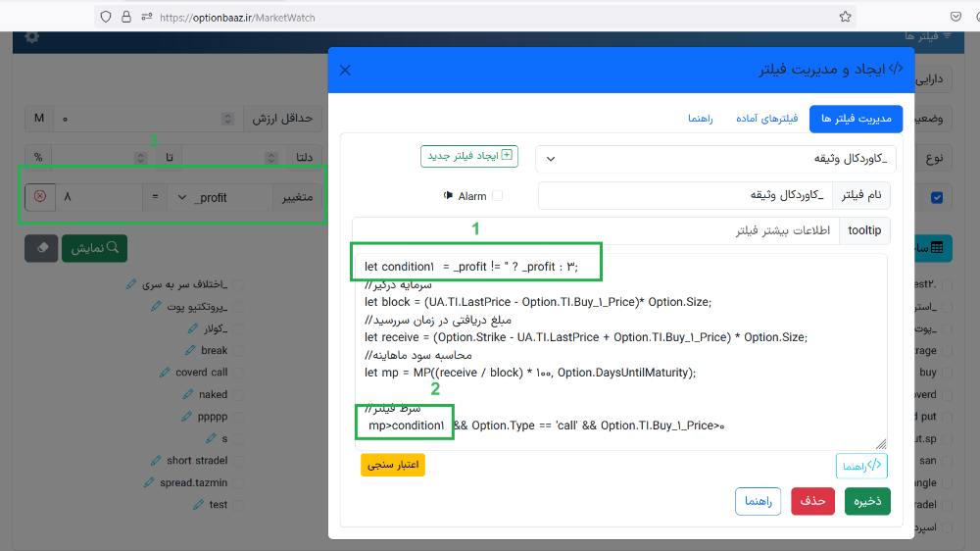
Task: Click code 'راهنما' button below editor
Action: click(x=861, y=466)
